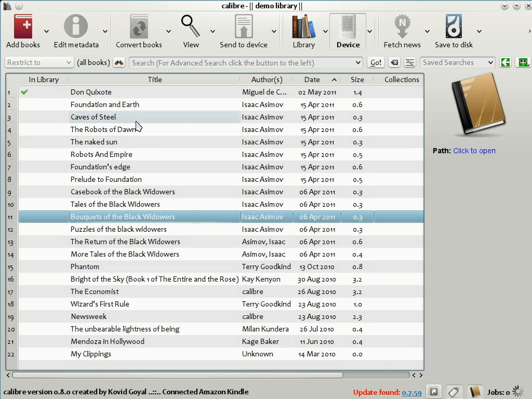Viewport: 532px width, 399px height.
Task: Click the Send to device icon
Action: [x=243, y=27]
